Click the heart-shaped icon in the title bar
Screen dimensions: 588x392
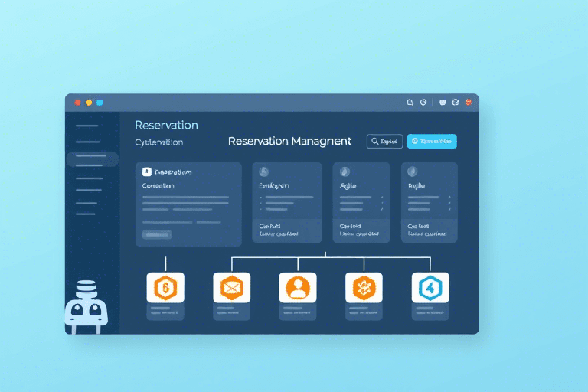(x=443, y=102)
